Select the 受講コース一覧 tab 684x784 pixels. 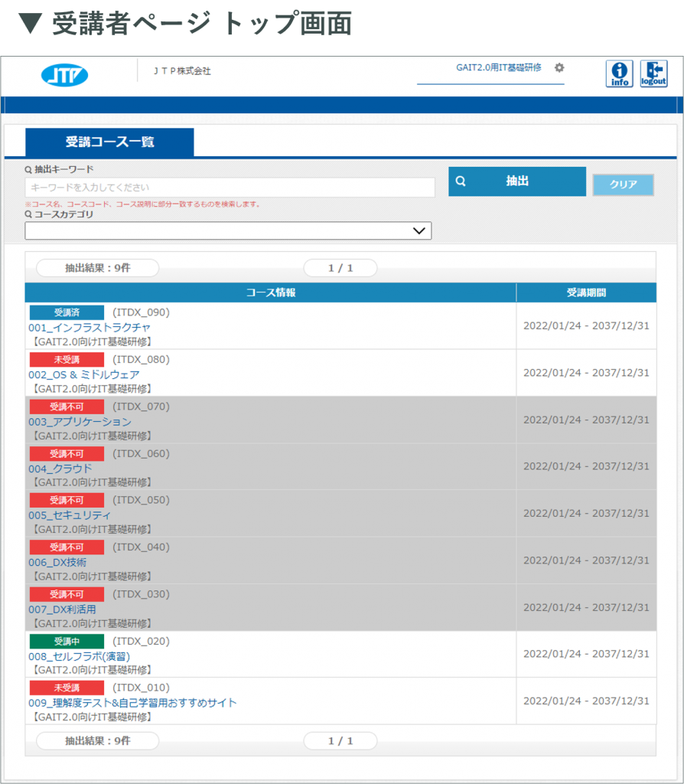point(109,142)
